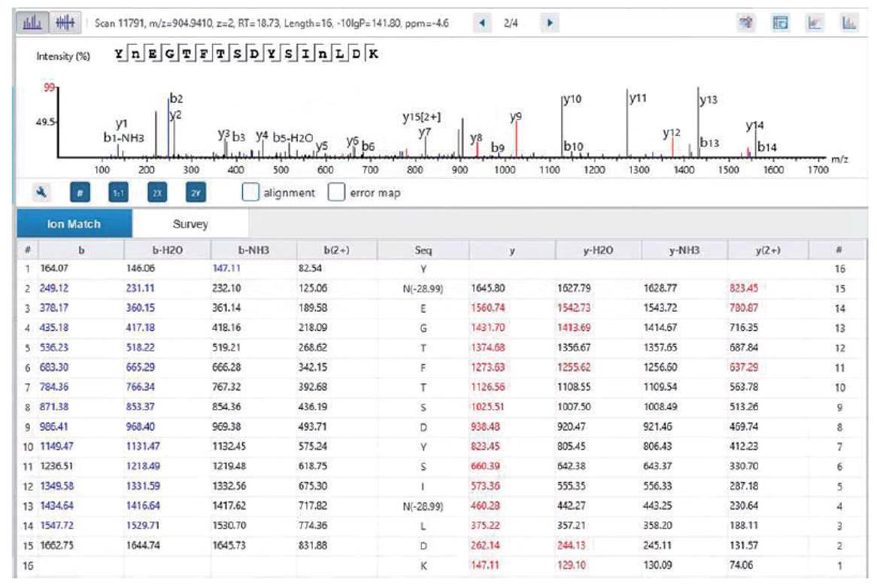This screenshot has width=877, height=588.
Task: Select the 2/4 match counter
Action: coord(511,23)
